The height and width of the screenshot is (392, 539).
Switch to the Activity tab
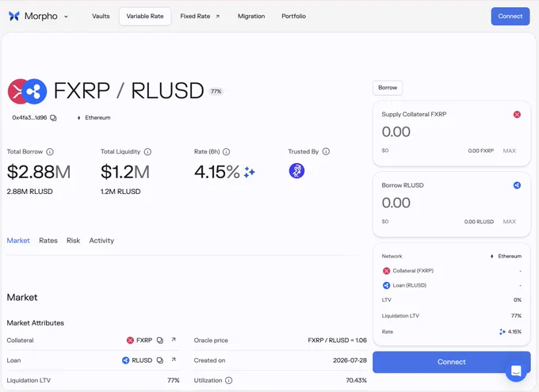tap(101, 241)
